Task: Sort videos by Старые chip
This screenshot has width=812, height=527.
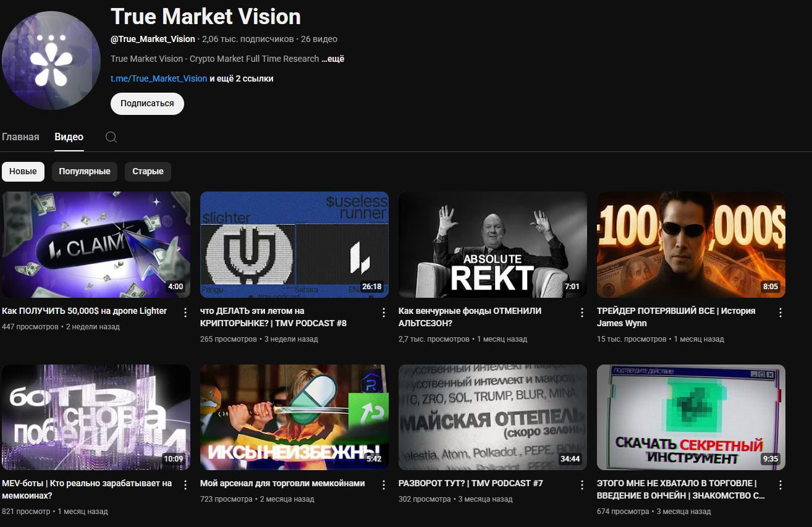Action: point(148,171)
